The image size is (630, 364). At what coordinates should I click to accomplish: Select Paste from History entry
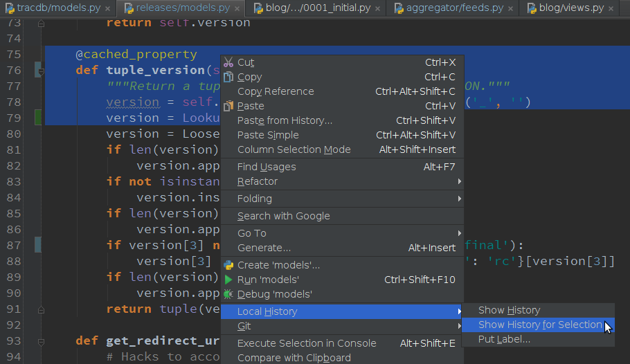click(342, 120)
